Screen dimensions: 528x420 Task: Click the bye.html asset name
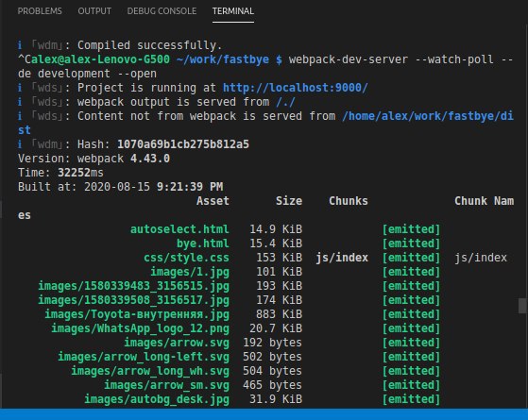pyautogui.click(x=203, y=244)
